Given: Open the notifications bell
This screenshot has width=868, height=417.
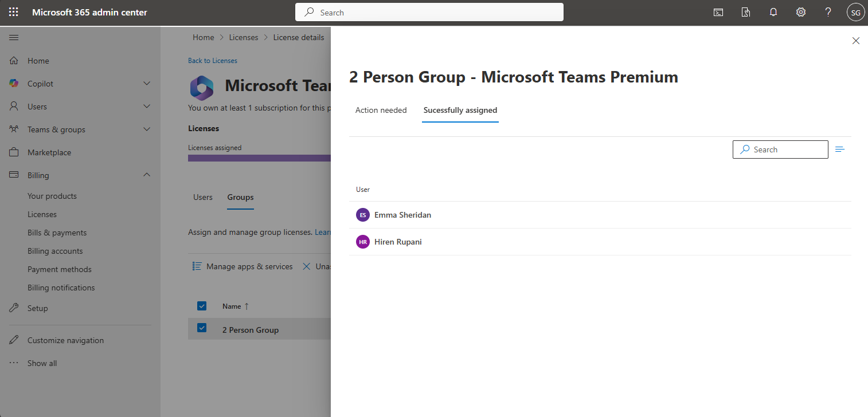Looking at the screenshot, I should coord(773,12).
